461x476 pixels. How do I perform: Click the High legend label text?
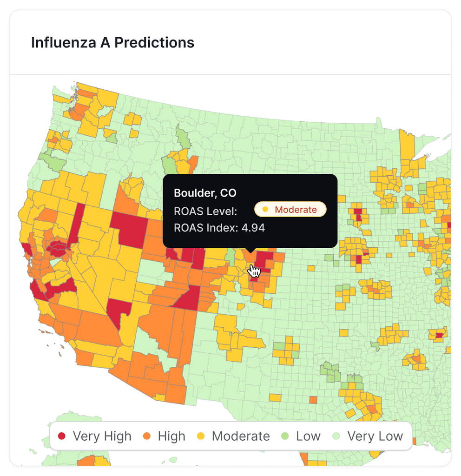click(x=172, y=436)
